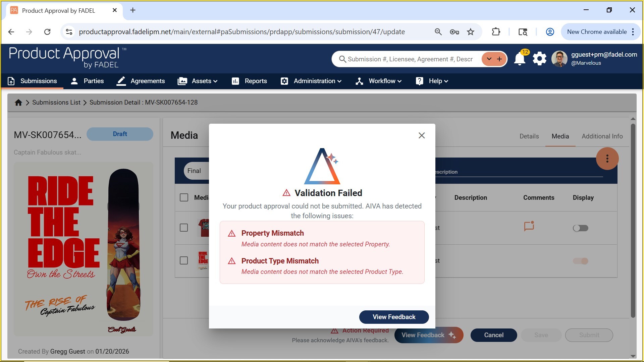The height and width of the screenshot is (362, 644).
Task: Switch to the Additional Info tab
Action: click(602, 136)
